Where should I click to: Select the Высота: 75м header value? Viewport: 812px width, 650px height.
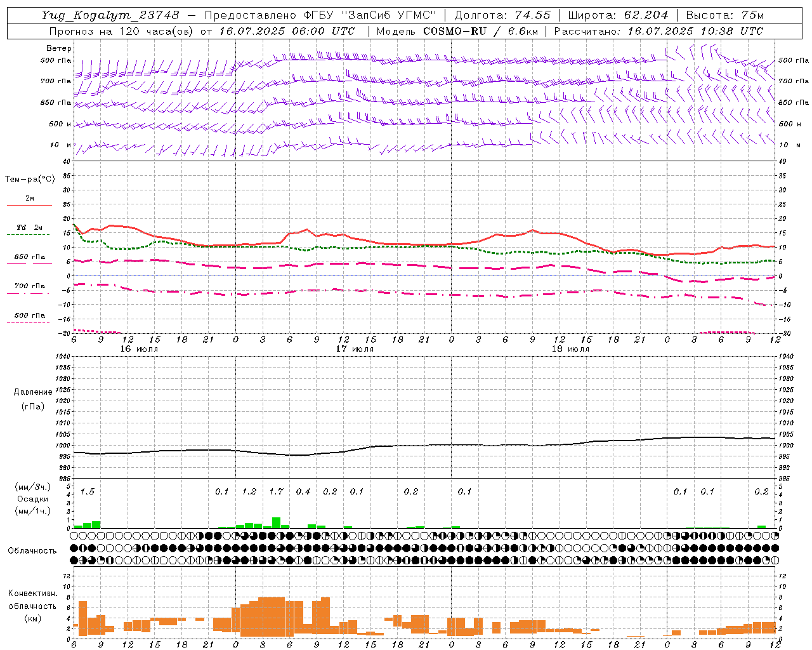(724, 15)
